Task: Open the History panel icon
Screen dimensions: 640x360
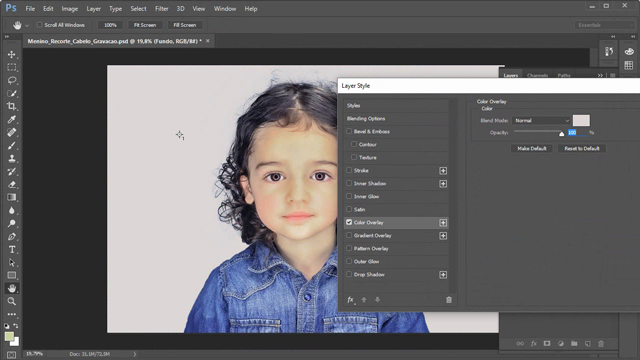Action: [x=609, y=51]
